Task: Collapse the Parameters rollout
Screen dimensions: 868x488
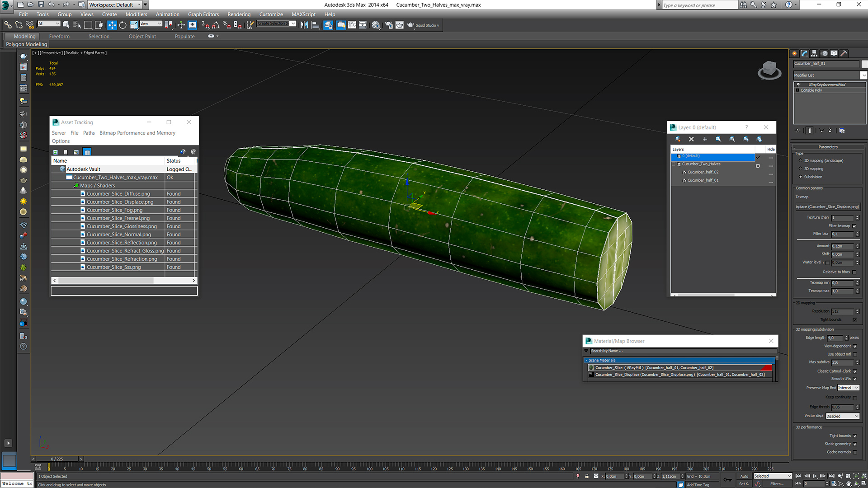Action: [x=828, y=147]
